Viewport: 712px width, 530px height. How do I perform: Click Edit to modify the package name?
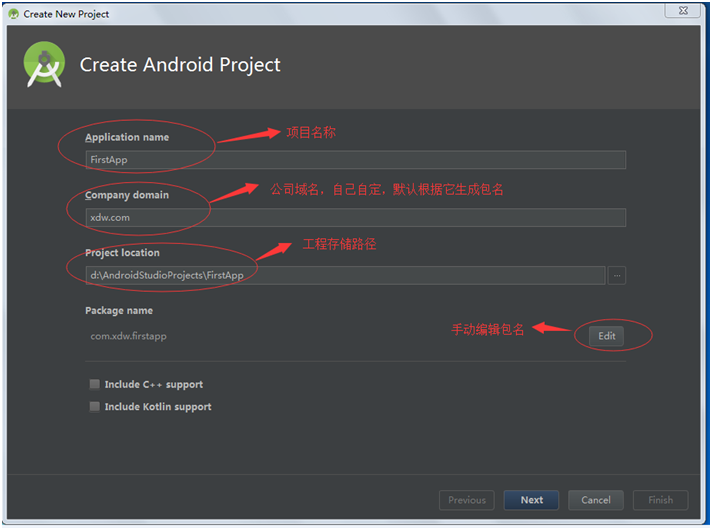(606, 336)
